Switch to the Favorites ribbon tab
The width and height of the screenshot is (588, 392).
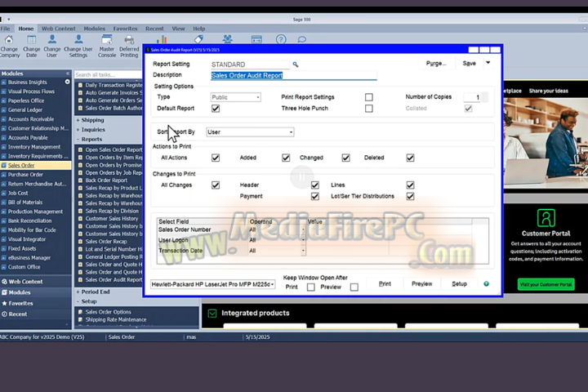[x=125, y=29]
